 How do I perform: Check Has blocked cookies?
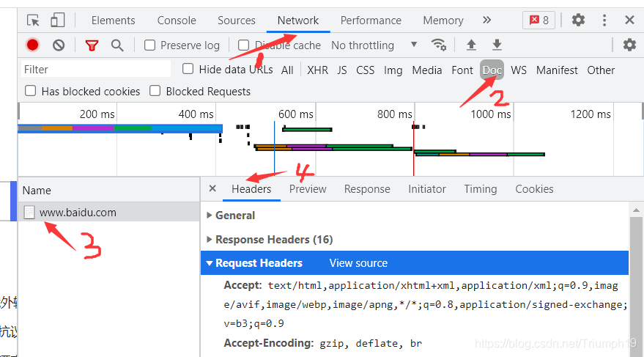[30, 90]
